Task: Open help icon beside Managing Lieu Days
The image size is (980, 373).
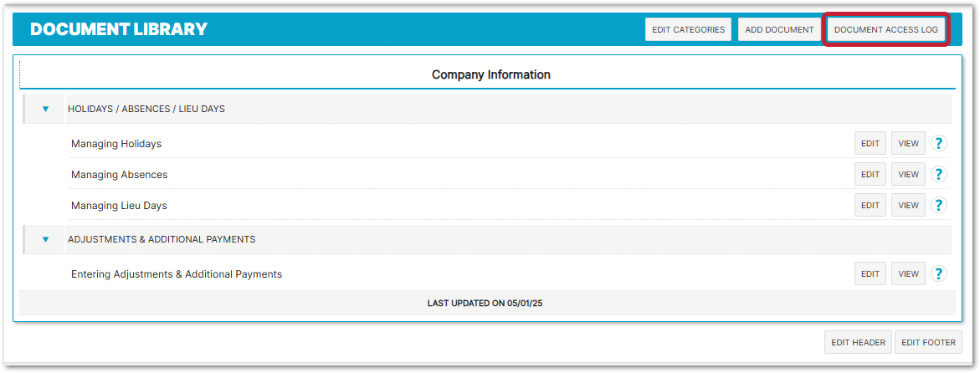Action: point(939,205)
